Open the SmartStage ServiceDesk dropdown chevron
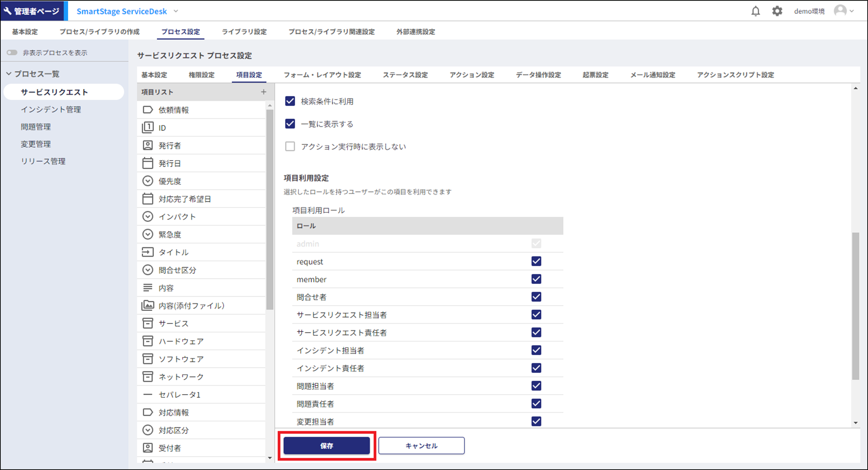 click(176, 11)
